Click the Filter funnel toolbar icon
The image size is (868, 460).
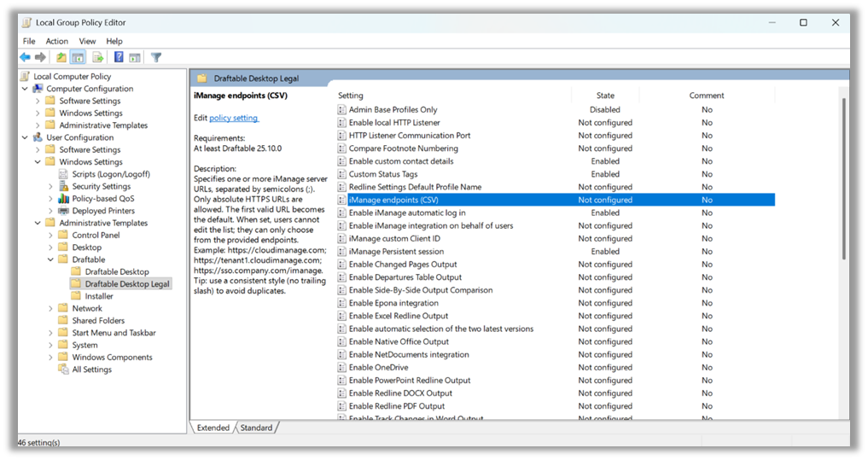[x=156, y=57]
